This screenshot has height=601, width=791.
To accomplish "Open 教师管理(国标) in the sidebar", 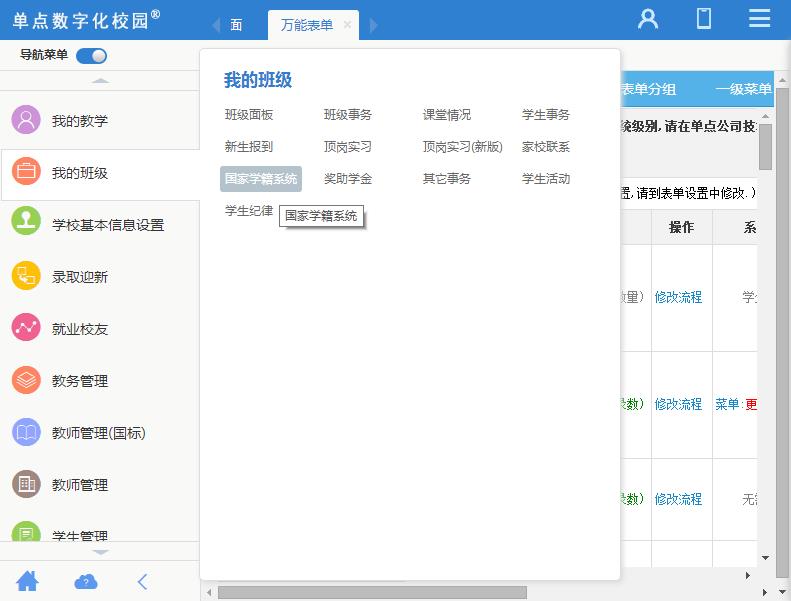I will point(99,433).
